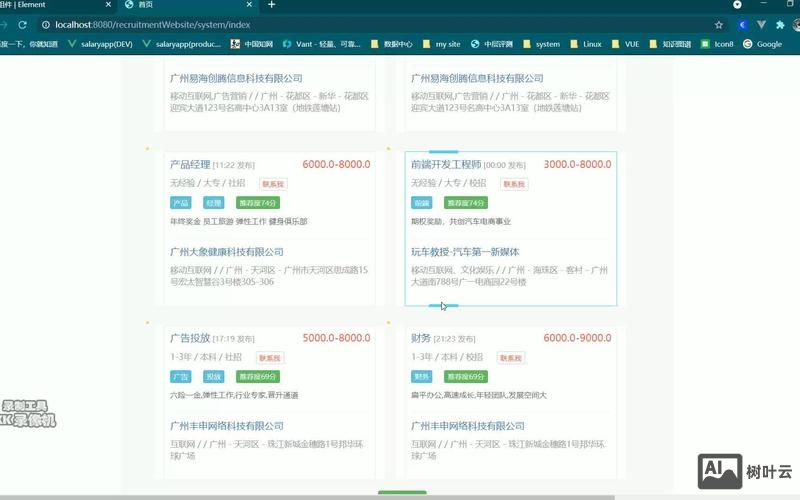This screenshot has width=800, height=500.
Task: Click the 联系我 tag on 产品经理 card
Action: pos(273,184)
